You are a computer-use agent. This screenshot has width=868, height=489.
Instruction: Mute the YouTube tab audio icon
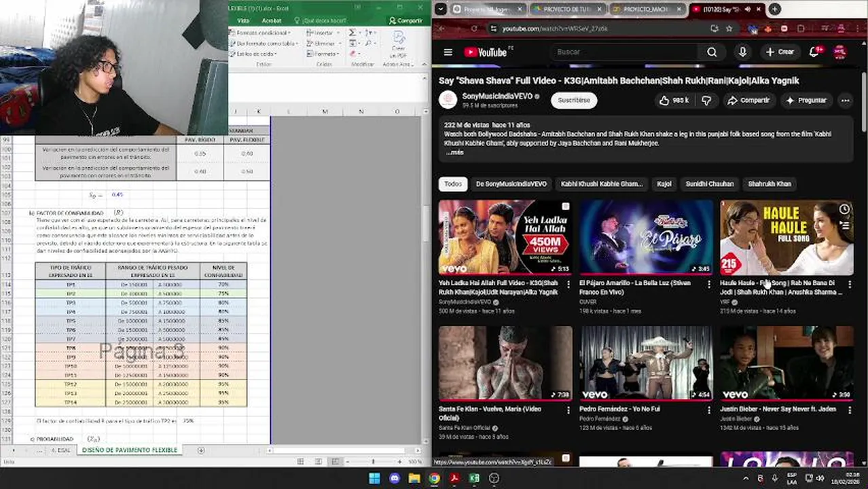[748, 9]
